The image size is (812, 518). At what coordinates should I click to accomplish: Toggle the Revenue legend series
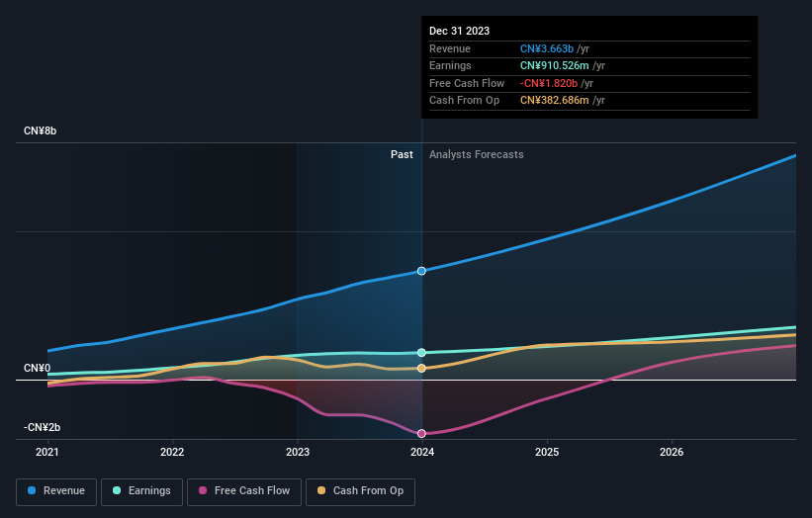pos(56,491)
